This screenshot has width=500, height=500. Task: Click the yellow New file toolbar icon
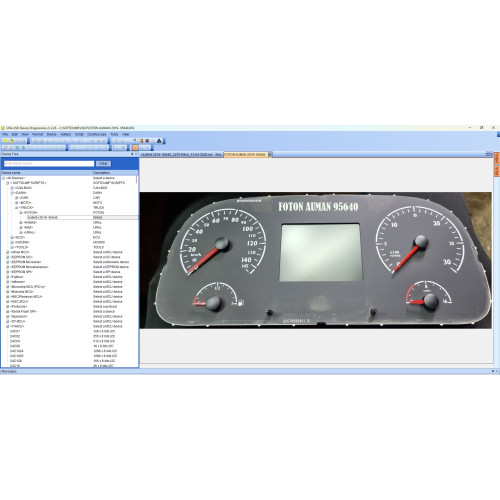tap(5, 141)
